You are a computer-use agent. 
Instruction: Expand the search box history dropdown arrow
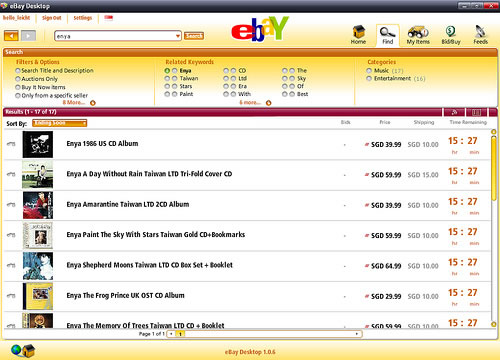point(178,36)
